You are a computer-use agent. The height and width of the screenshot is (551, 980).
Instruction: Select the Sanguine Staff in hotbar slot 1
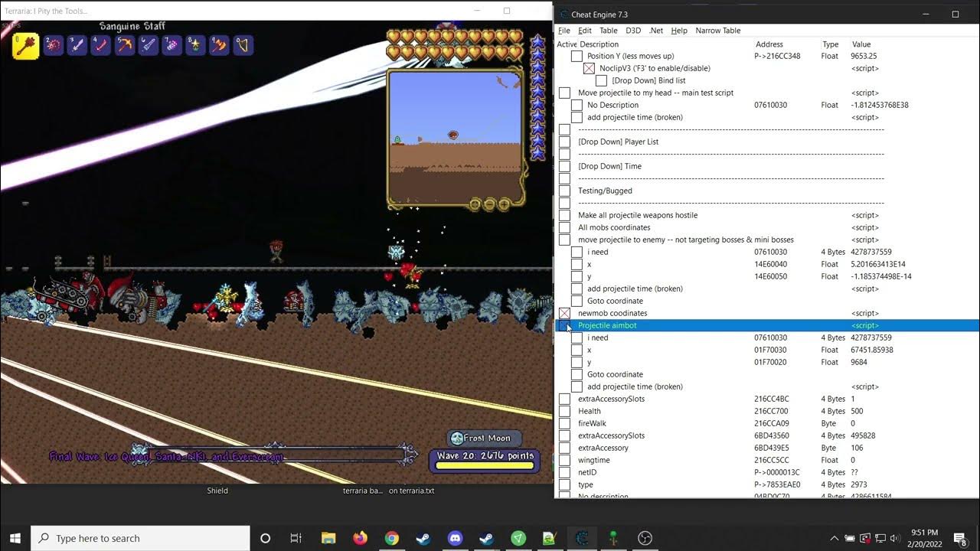pos(26,46)
